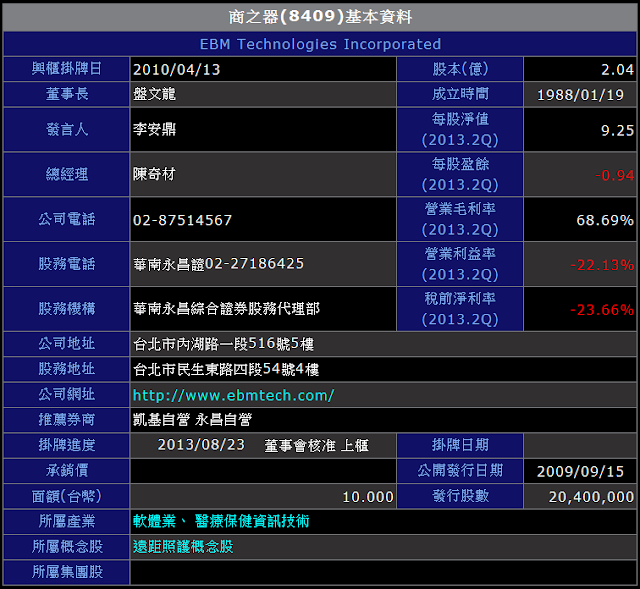Click the 稅前淨利率 (2013.2Q) label

[x=460, y=309]
